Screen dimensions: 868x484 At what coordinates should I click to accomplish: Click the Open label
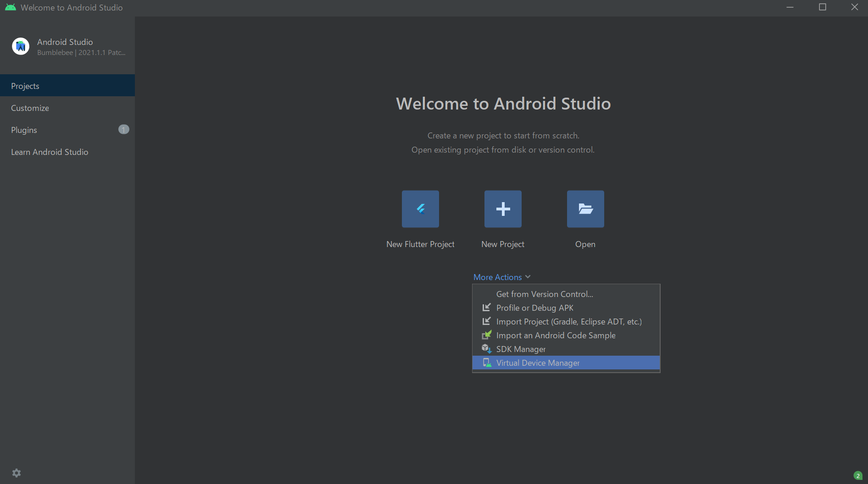[585, 244]
